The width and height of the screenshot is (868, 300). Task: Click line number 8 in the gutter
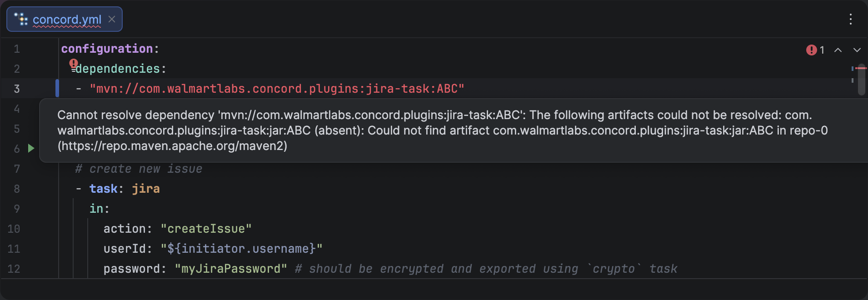tap(17, 189)
